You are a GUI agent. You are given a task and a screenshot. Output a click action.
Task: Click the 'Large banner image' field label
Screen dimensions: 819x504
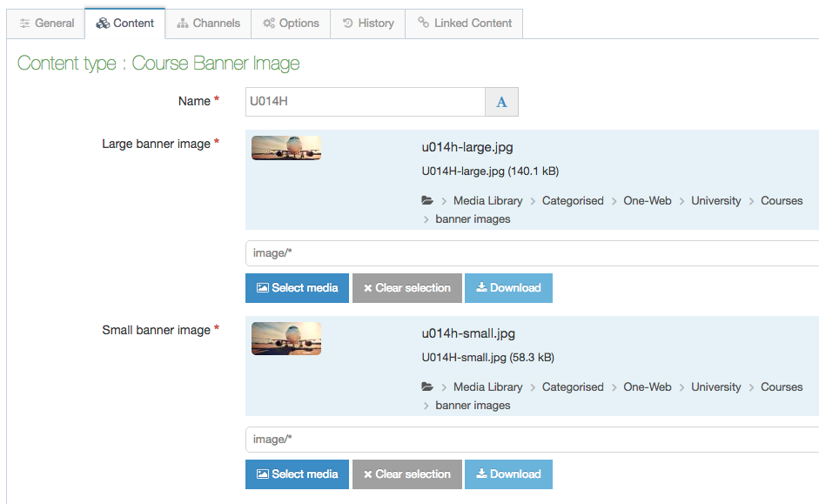pos(156,144)
